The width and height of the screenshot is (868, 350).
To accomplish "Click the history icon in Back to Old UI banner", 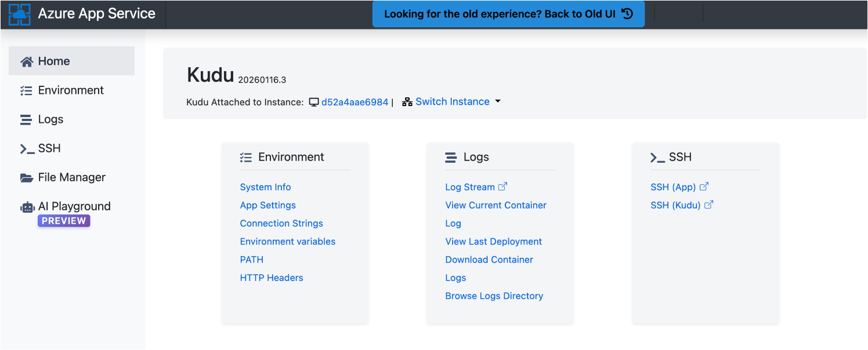I will click(x=627, y=14).
